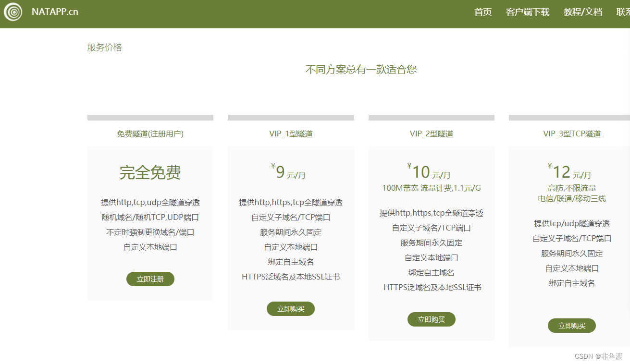Click the 不同方案总有一款适合您 tagline
Viewport: 630px width, 364px height.
pyautogui.click(x=361, y=70)
